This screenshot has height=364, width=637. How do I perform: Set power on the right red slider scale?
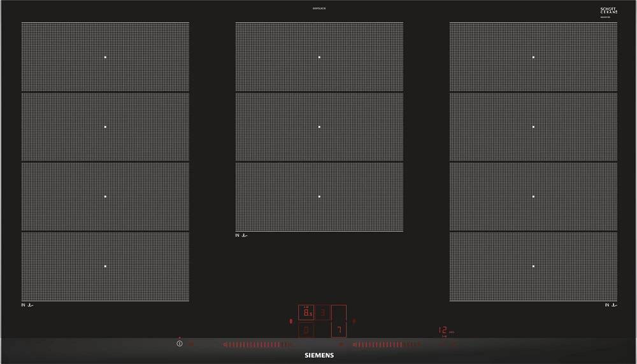387,344
